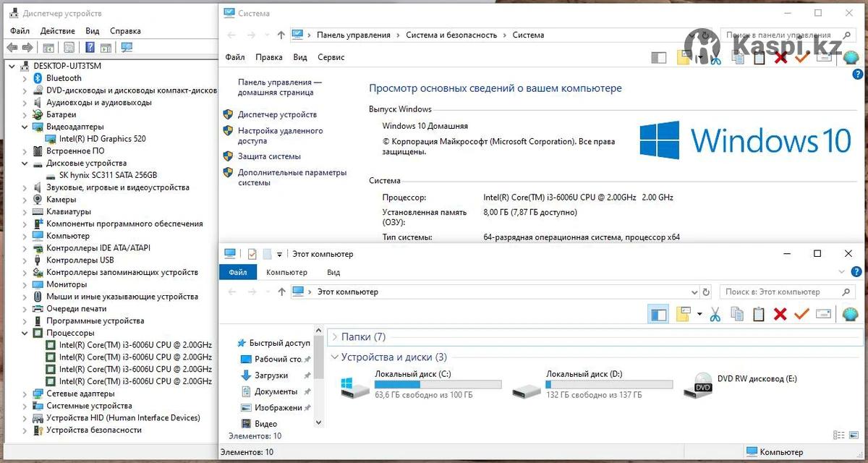Open Файл tab in Этот компьютер window
Screen dimensions: 868x463
pyautogui.click(x=238, y=272)
